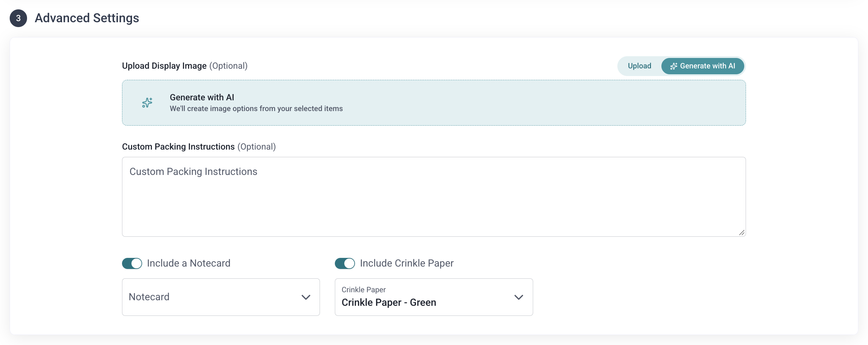Expand the Crinkle Paper - Green dropdown
Viewport: 868px width, 345px height.
434,297
